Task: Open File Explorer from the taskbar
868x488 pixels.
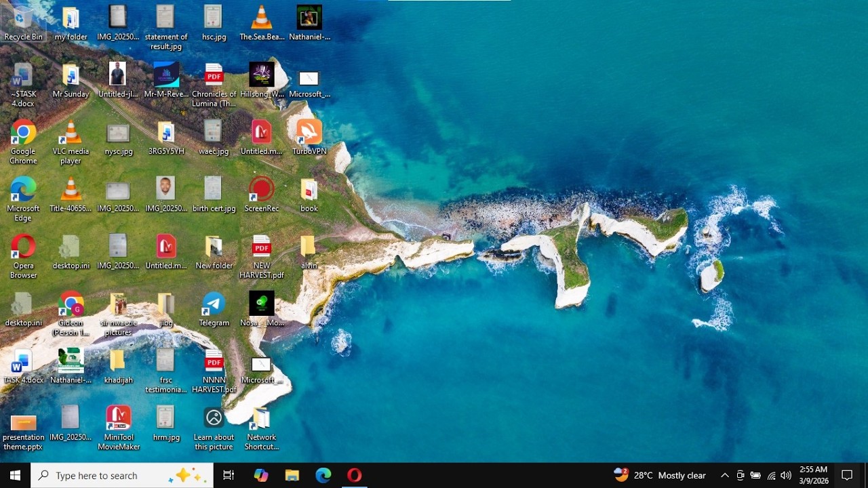Action: (x=292, y=475)
